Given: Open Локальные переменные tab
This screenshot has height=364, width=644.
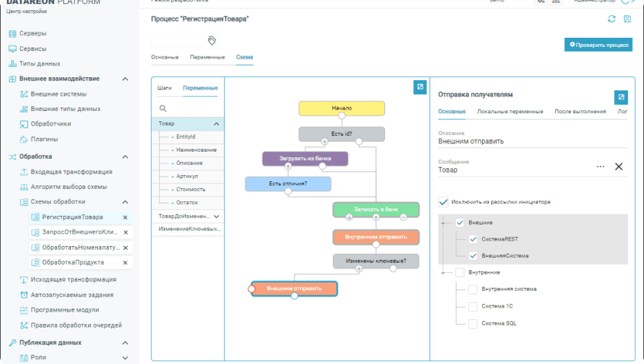Looking at the screenshot, I should [510, 112].
